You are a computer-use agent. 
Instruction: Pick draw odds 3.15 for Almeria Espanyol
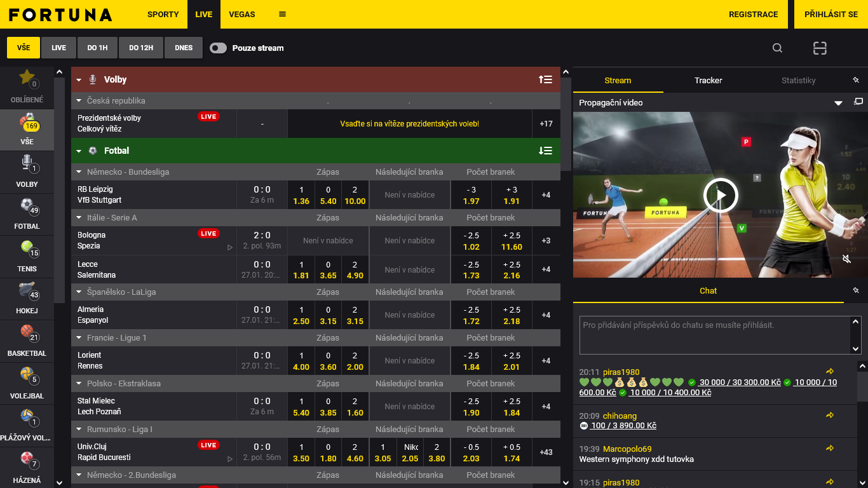click(x=328, y=315)
